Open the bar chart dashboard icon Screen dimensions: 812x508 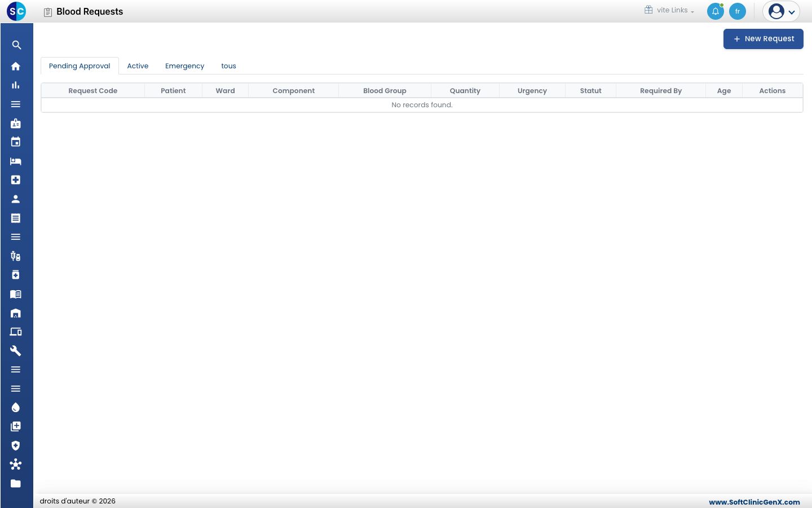pyautogui.click(x=16, y=85)
